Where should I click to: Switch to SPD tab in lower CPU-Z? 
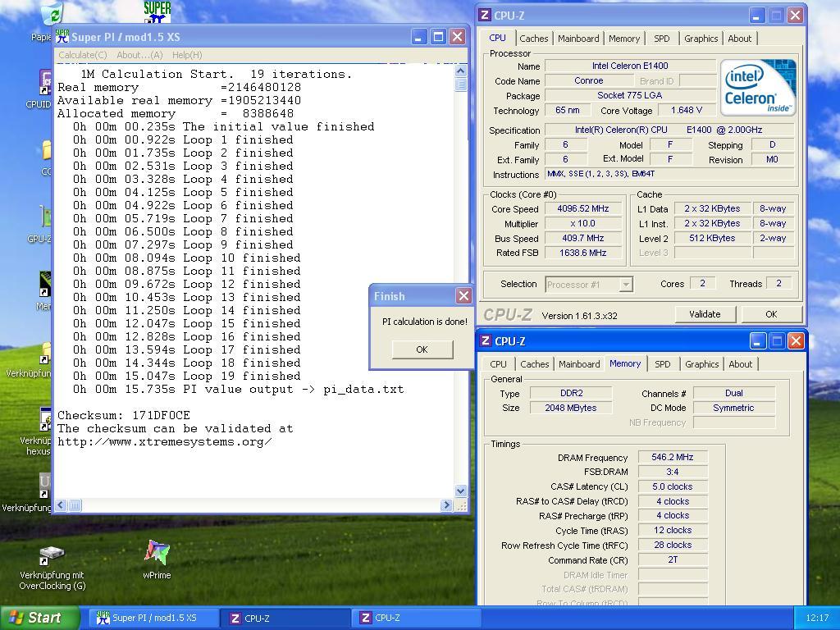point(663,364)
